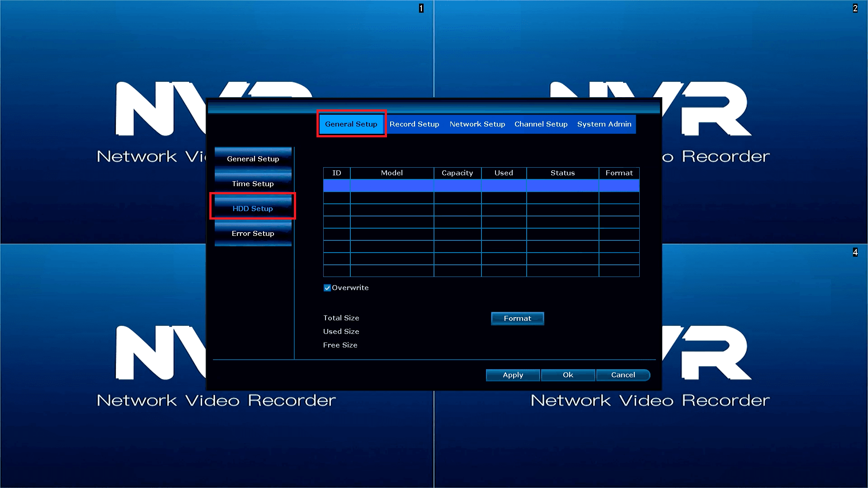Click the Free Size label
Image resolution: width=868 pixels, height=488 pixels.
coord(340,345)
